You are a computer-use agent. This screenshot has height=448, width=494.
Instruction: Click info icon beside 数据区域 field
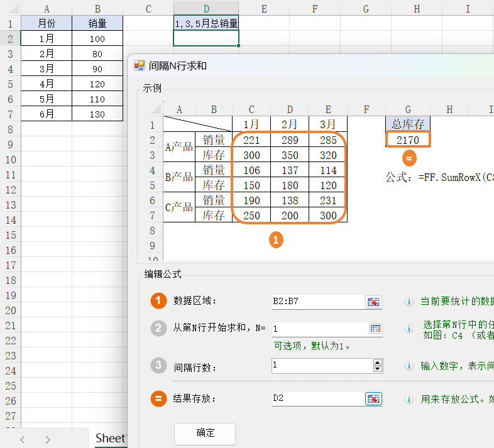[x=409, y=302]
